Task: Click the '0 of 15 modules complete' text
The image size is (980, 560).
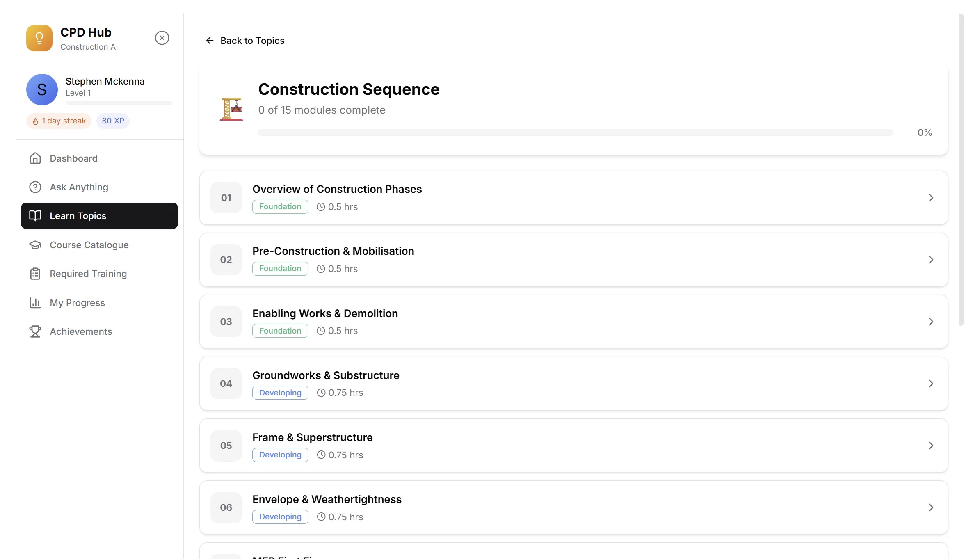Action: coord(322,110)
